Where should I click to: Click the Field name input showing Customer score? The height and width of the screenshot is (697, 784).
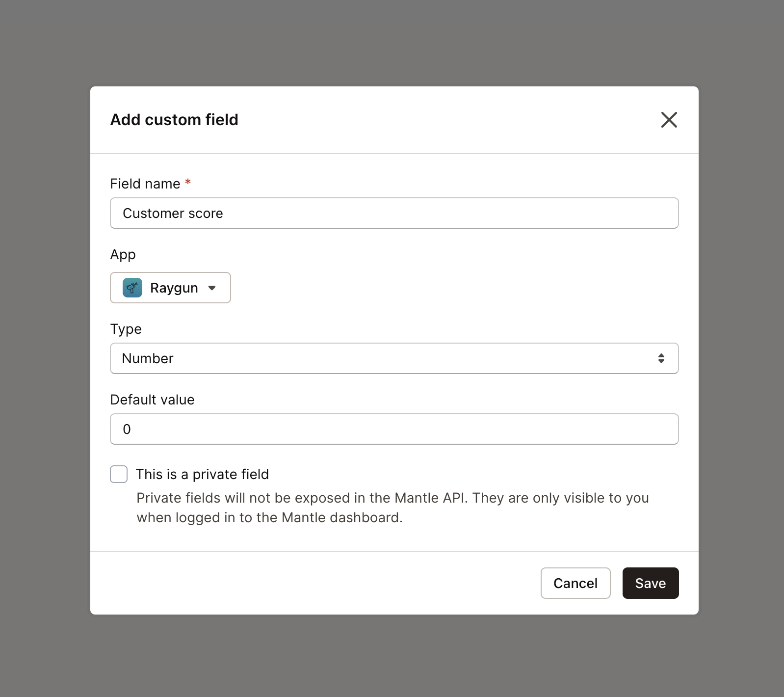coord(394,213)
